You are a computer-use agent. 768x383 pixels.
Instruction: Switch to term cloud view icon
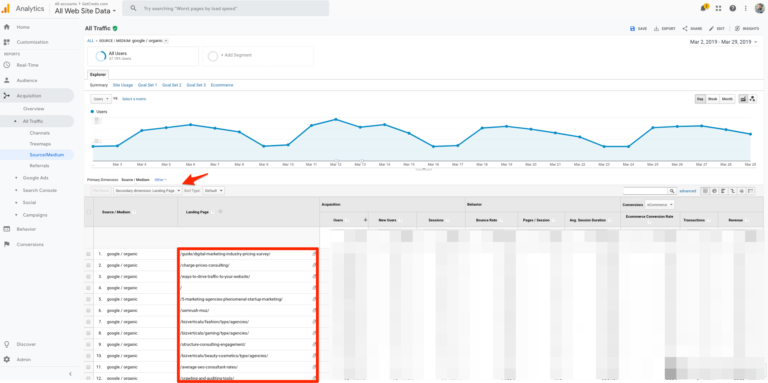(x=741, y=191)
